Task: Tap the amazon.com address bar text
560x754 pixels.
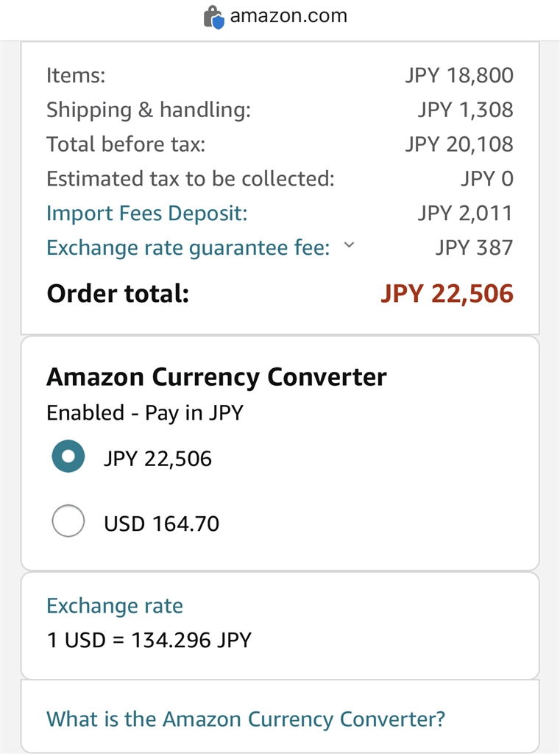Action: (288, 16)
